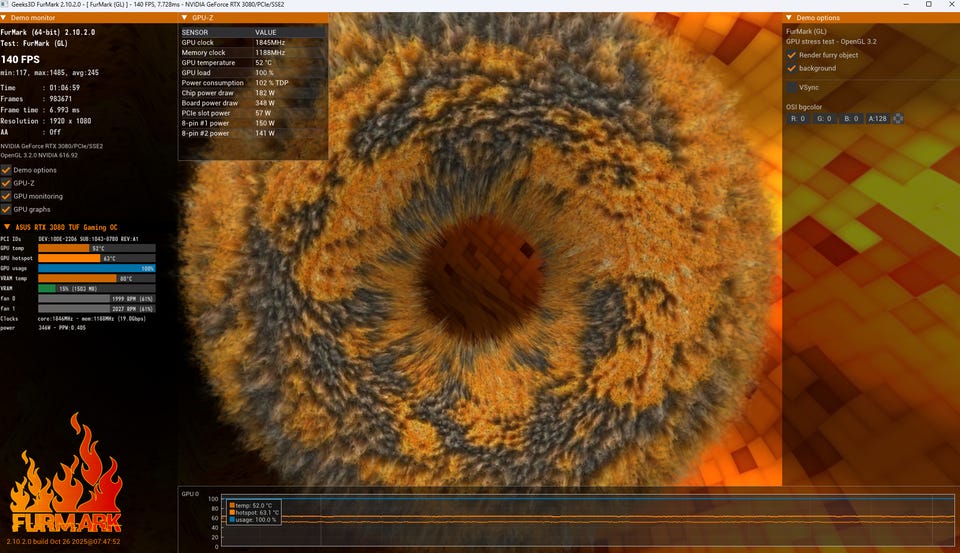This screenshot has width=960, height=553.
Task: Click the temp legend entry in graph
Action: click(250, 506)
